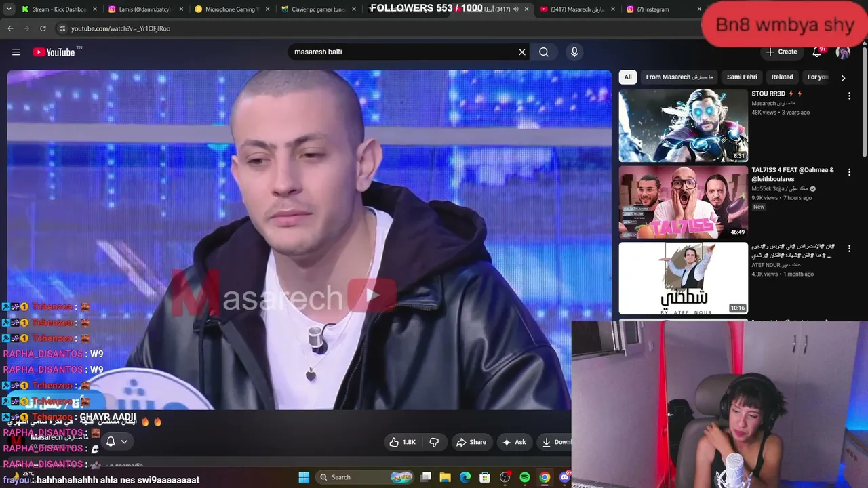
Task: Open the Atef Nour video thumbnail
Action: pyautogui.click(x=684, y=278)
